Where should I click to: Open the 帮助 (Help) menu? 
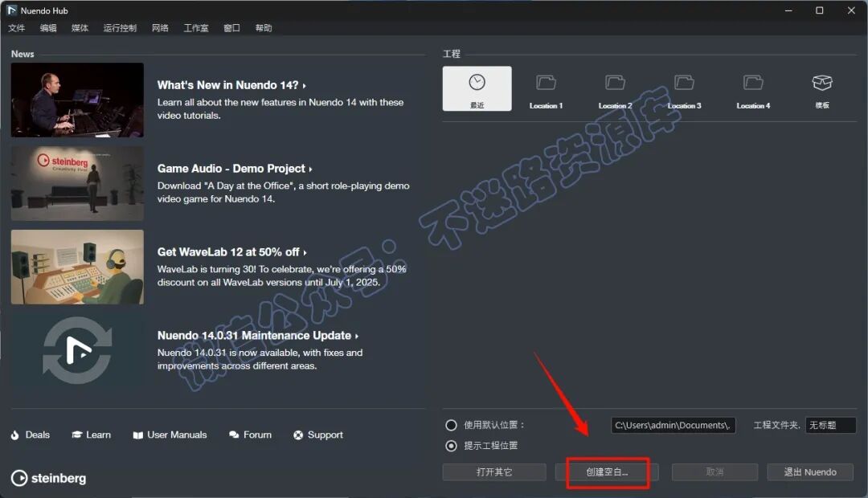pyautogui.click(x=264, y=28)
